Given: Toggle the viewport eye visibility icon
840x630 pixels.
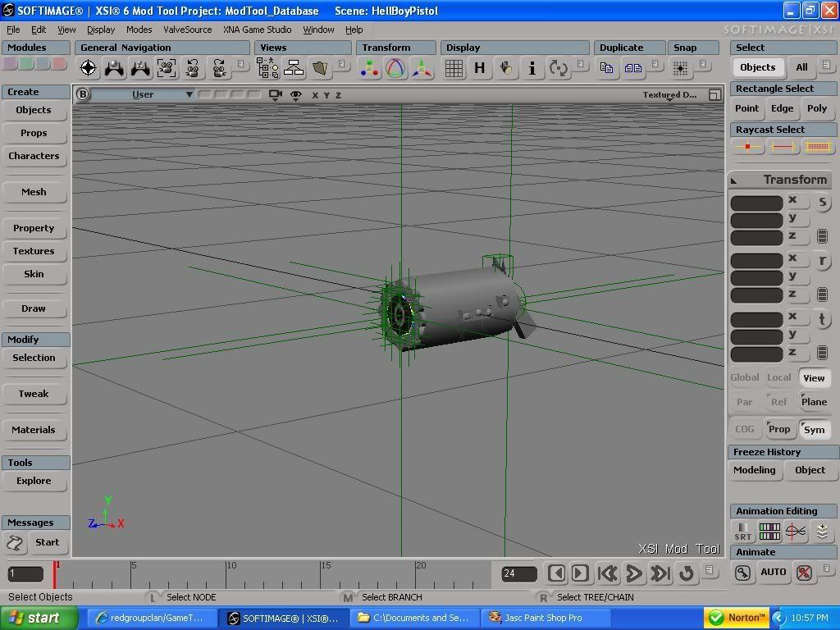Looking at the screenshot, I should [295, 95].
